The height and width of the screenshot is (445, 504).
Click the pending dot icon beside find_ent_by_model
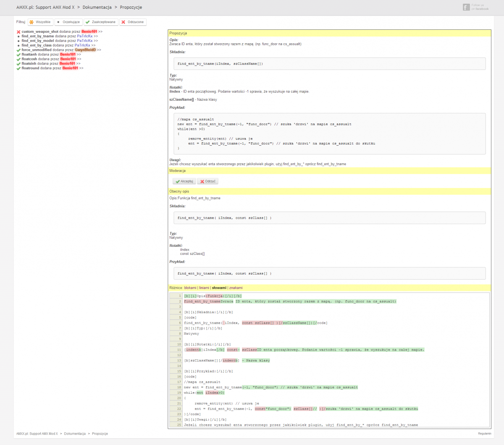(x=18, y=41)
